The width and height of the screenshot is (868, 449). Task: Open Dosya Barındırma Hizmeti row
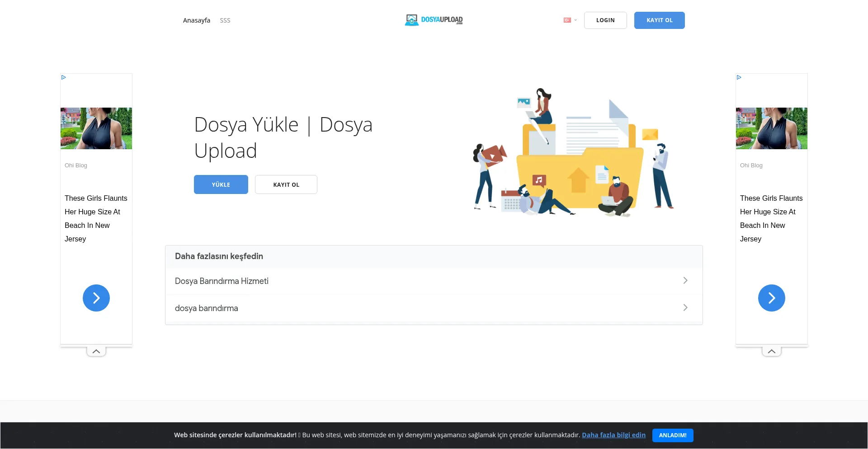[434, 281]
